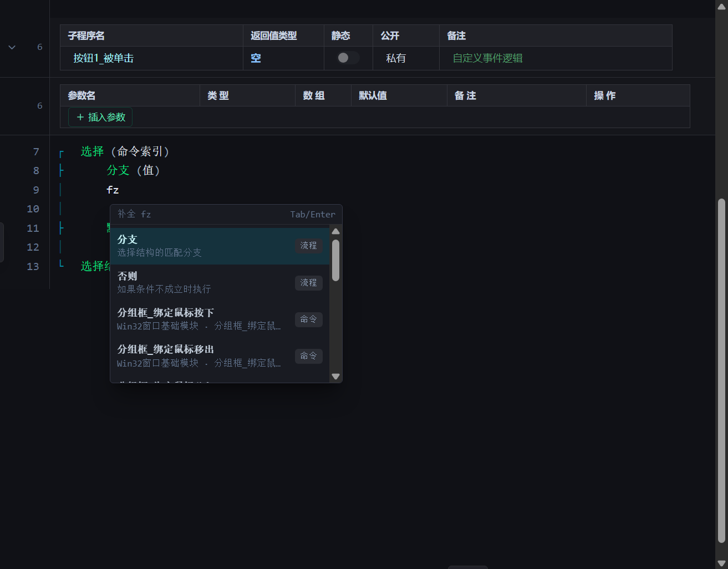Click the subroutine name 按钮1_被单击

(103, 58)
